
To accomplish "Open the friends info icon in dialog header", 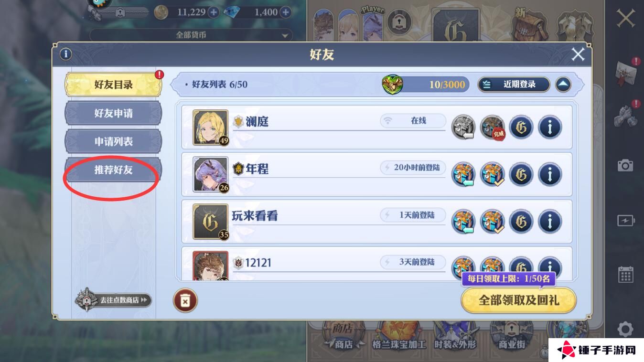I will 65,54.
